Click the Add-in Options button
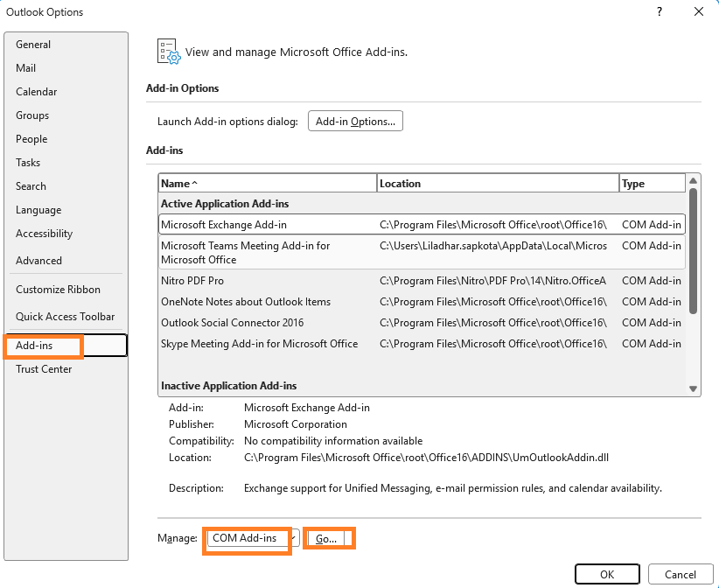 (355, 121)
